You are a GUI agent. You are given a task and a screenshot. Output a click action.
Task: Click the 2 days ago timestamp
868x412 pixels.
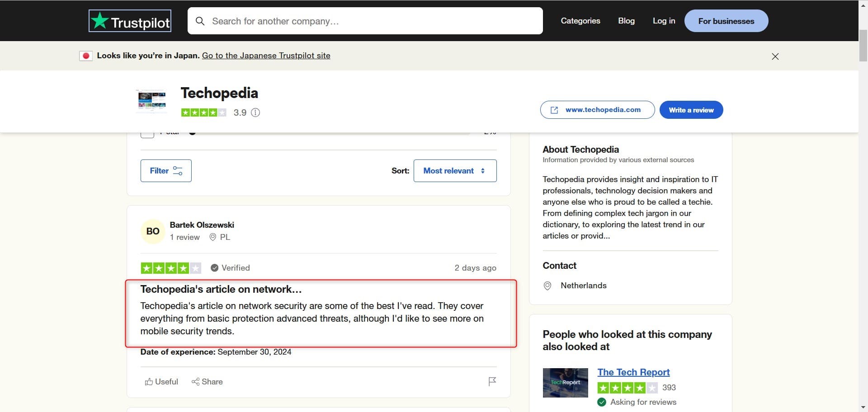pyautogui.click(x=475, y=268)
